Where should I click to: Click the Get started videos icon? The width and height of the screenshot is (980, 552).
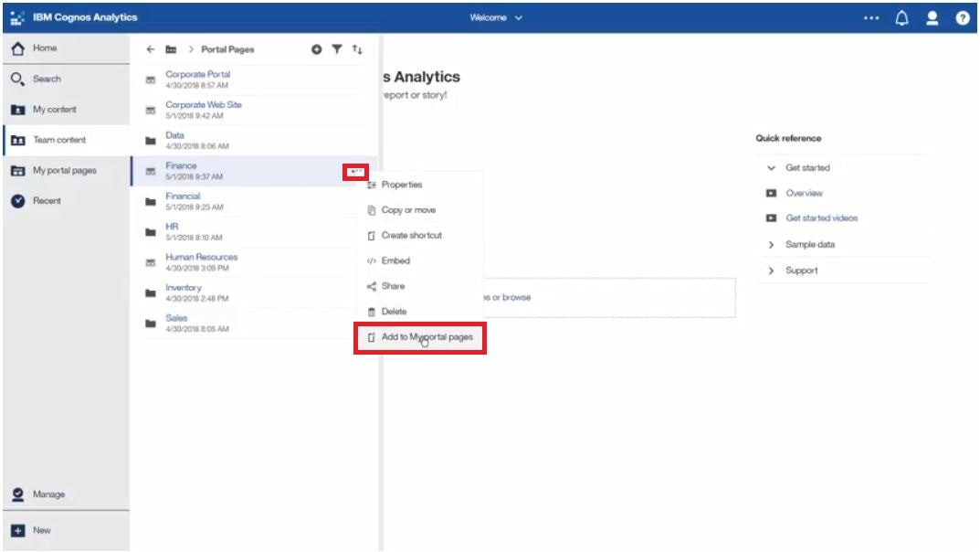tap(771, 218)
